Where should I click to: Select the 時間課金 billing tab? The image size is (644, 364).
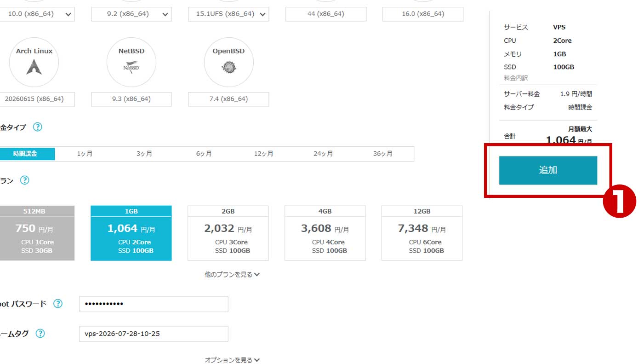27,154
